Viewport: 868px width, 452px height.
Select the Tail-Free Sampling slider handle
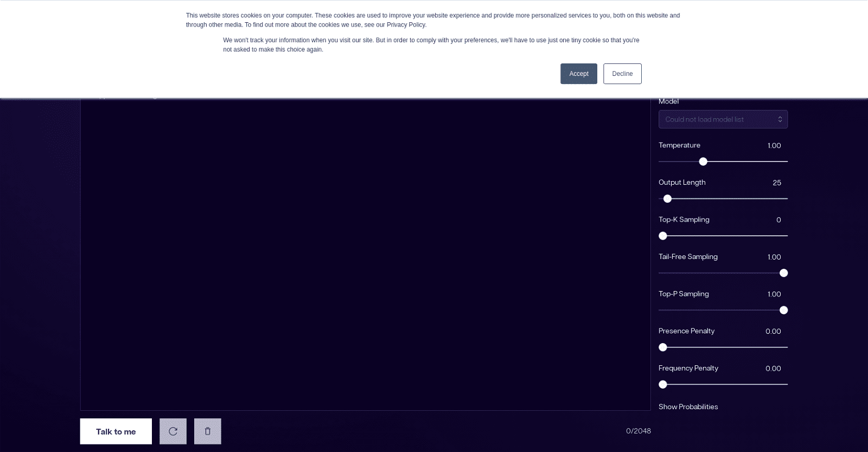tap(783, 273)
